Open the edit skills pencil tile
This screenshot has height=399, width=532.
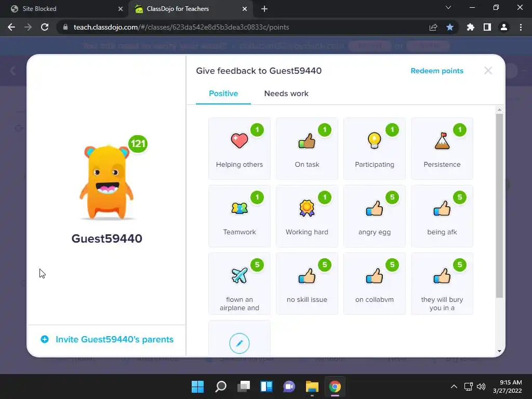(239, 343)
